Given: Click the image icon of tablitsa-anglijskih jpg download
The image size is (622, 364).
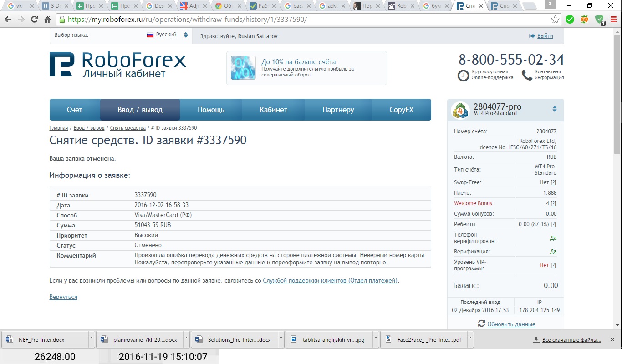Looking at the screenshot, I should point(294,339).
